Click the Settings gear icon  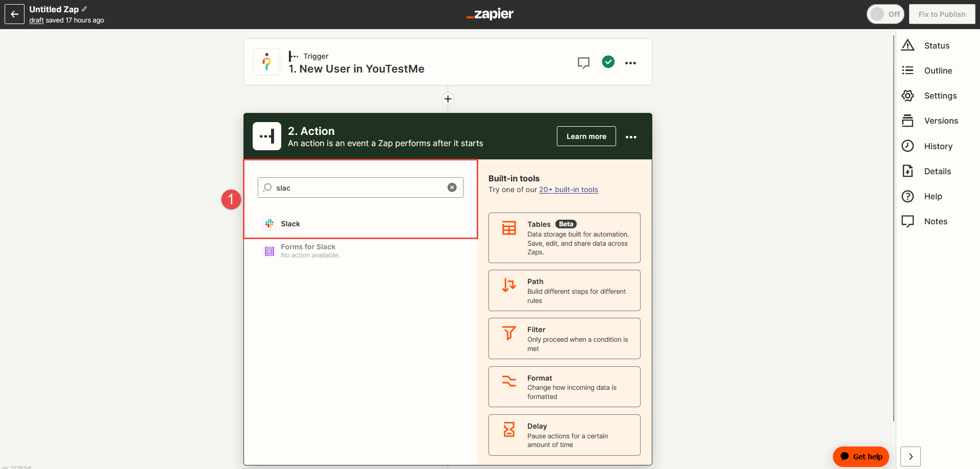pos(908,96)
